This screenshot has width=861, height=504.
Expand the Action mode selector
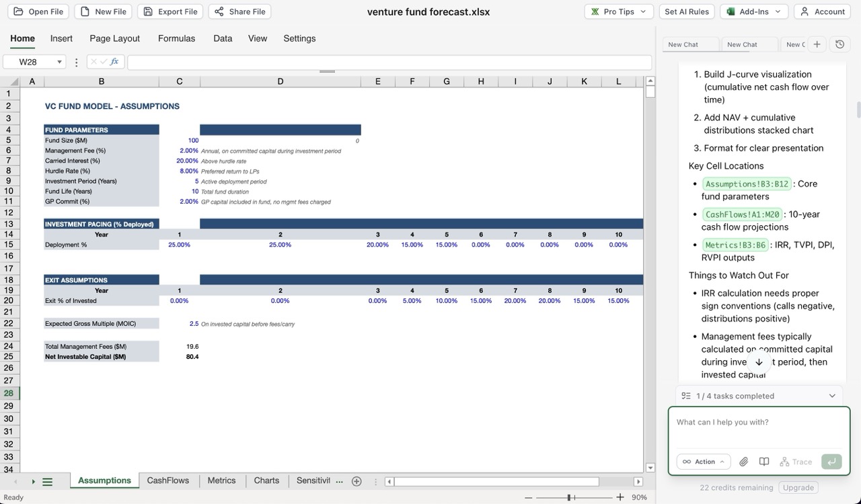[703, 462]
